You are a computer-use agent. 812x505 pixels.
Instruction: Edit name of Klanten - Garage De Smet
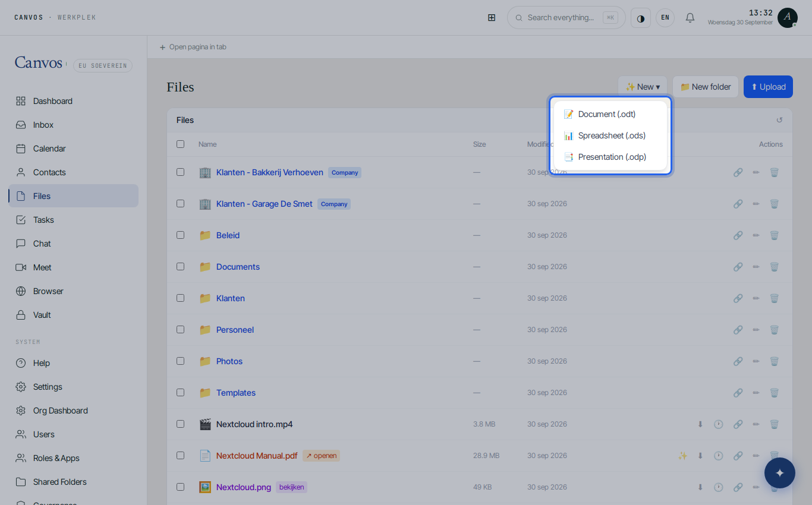point(756,204)
